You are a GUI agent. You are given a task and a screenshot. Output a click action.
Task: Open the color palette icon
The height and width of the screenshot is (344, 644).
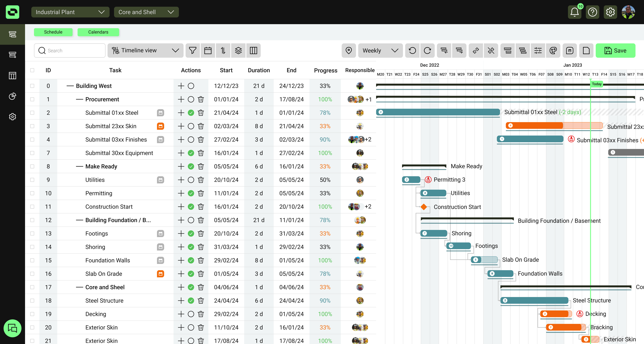coord(553,51)
